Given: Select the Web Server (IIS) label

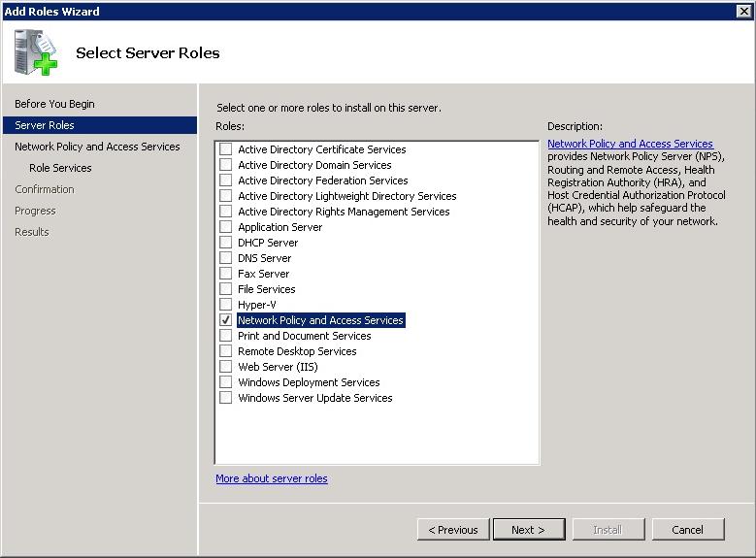Looking at the screenshot, I should (278, 367).
